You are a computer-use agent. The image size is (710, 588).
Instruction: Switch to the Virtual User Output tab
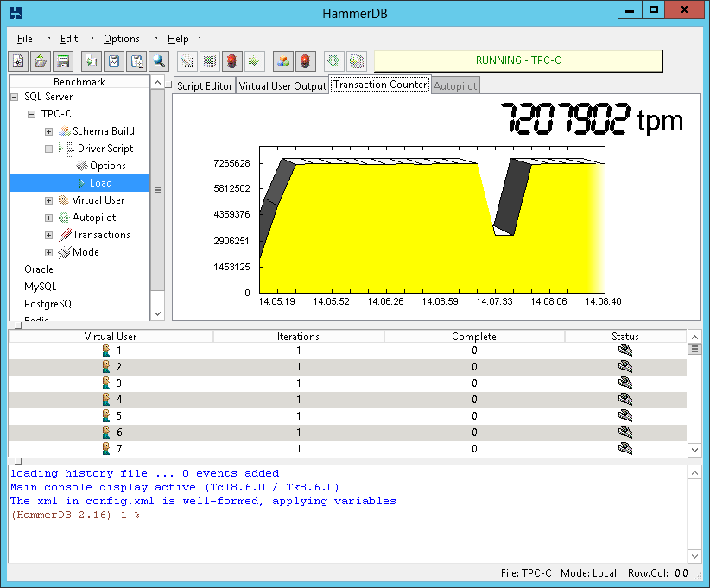[x=282, y=86]
